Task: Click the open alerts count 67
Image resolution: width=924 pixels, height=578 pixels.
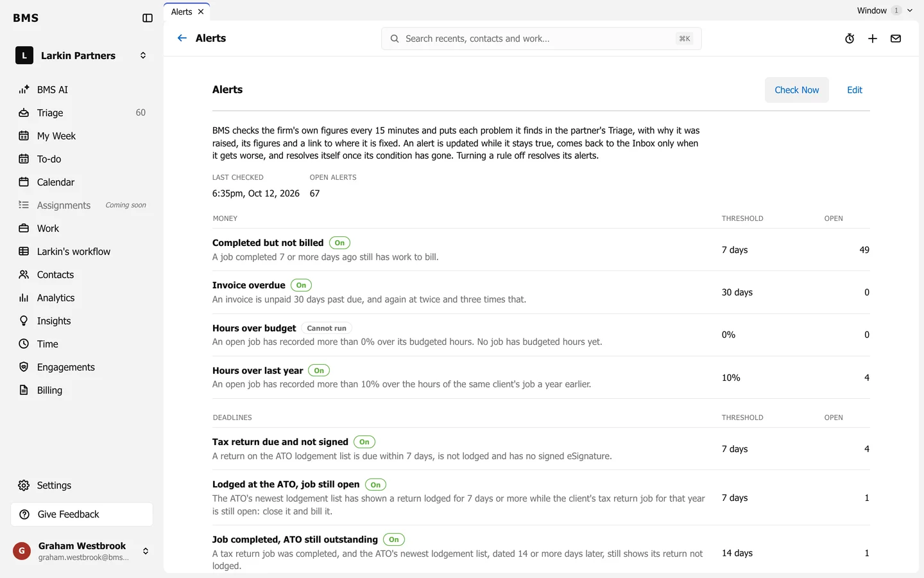Action: 315,193
